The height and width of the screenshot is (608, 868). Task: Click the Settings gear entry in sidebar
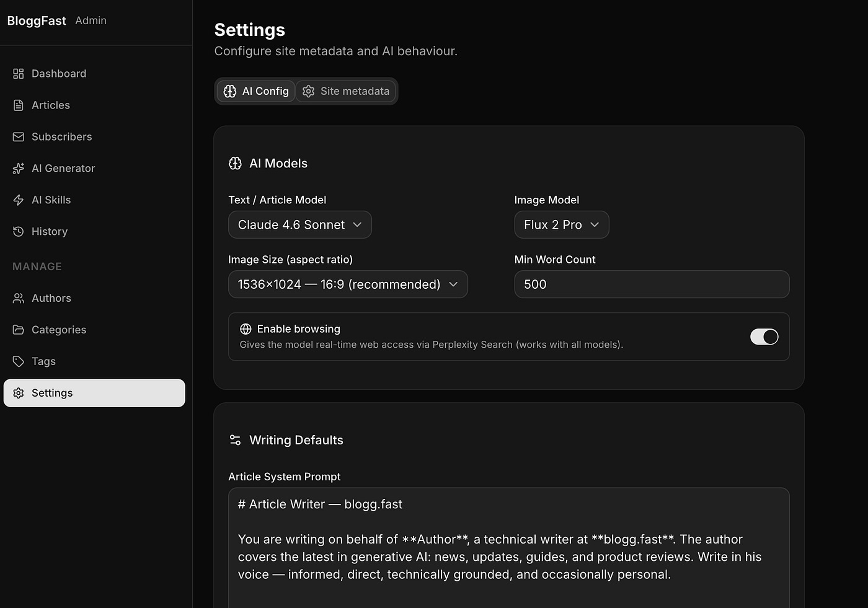click(x=51, y=392)
